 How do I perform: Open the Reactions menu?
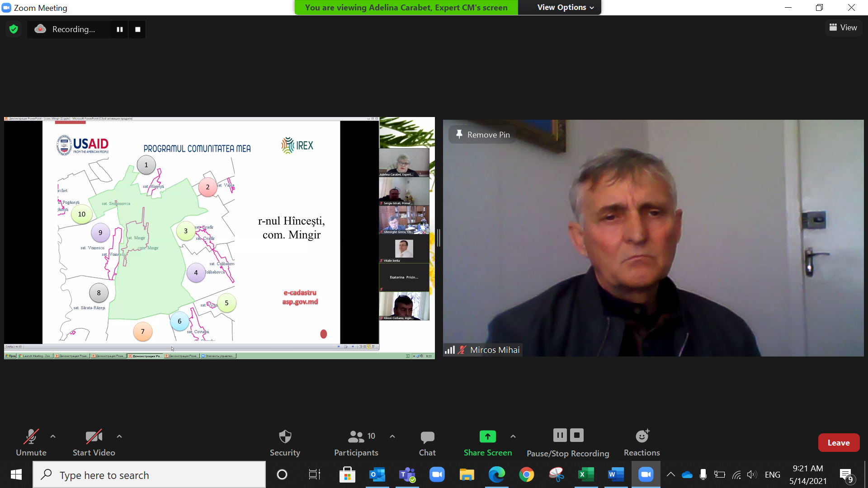(642, 442)
